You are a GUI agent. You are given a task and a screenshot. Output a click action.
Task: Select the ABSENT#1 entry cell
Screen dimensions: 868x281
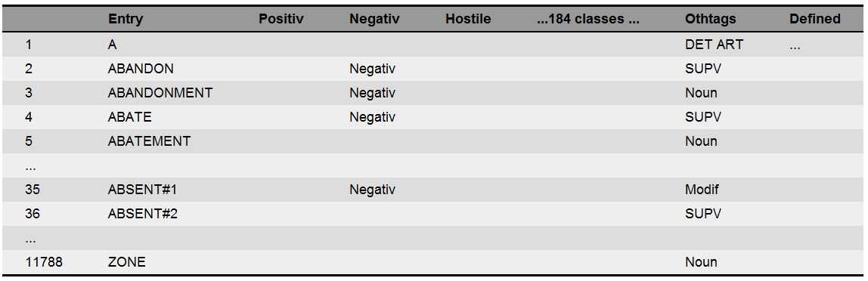point(142,190)
